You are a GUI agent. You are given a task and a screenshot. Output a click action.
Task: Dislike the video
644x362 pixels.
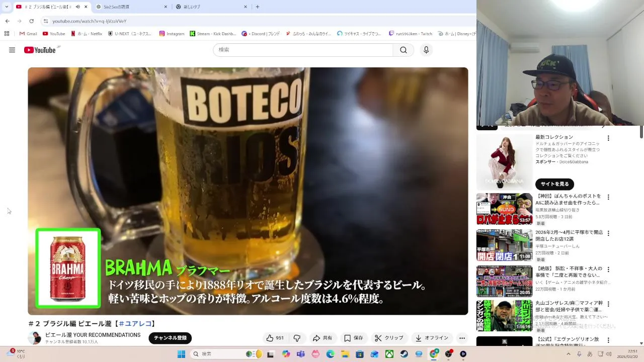click(x=297, y=338)
